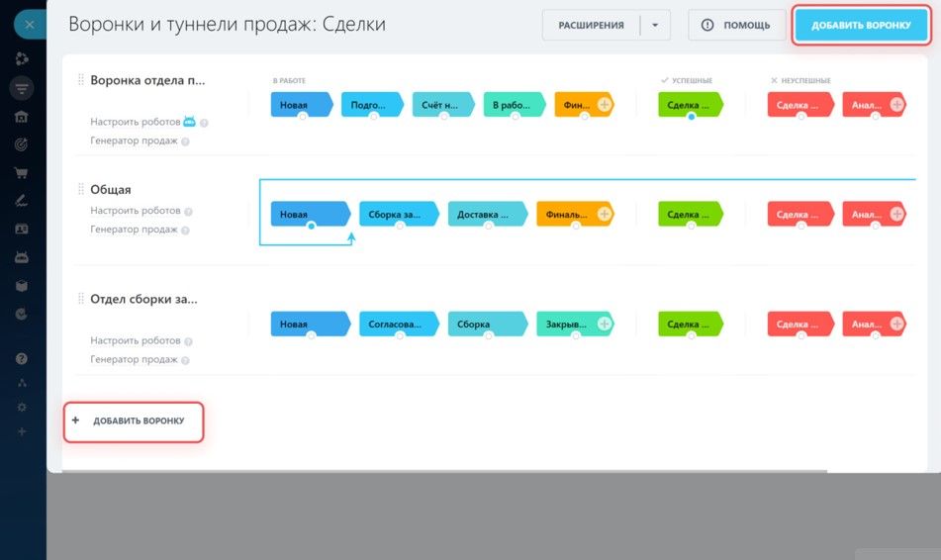Open Генератор продаж link for Воронка отдела
The image size is (941, 560).
tap(134, 140)
